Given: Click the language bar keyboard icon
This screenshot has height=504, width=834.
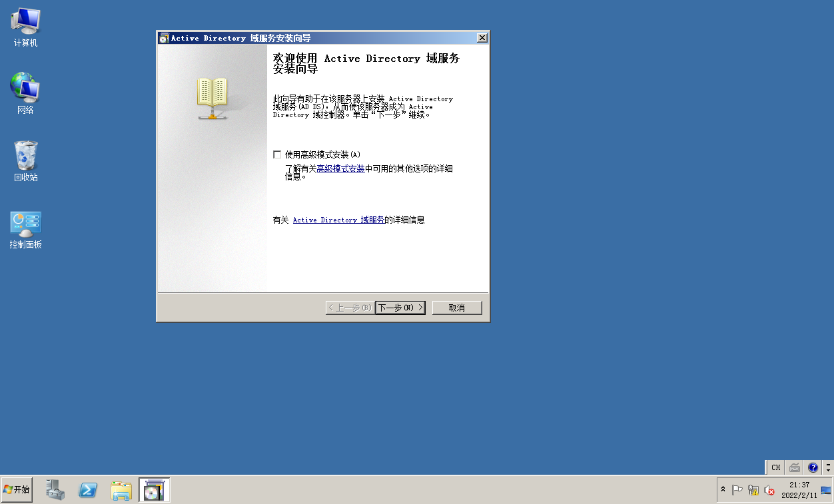Looking at the screenshot, I should pyautogui.click(x=795, y=467).
